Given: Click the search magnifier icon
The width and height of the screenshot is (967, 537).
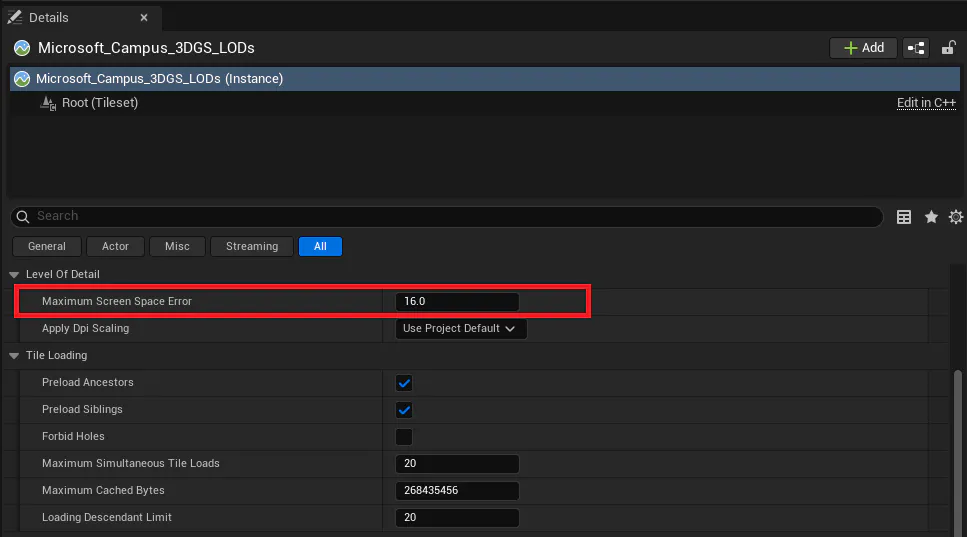Looking at the screenshot, I should point(23,216).
